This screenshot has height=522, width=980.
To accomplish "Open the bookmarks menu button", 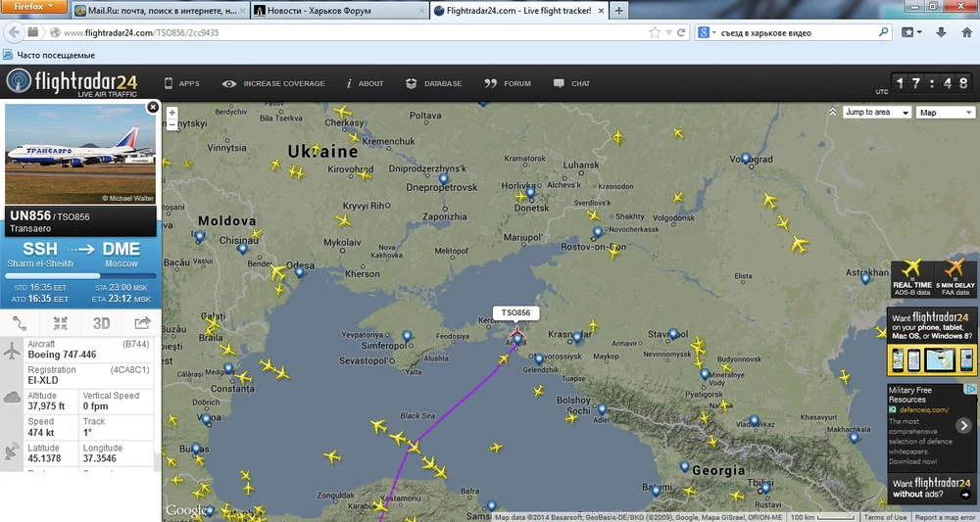I will click(x=911, y=32).
